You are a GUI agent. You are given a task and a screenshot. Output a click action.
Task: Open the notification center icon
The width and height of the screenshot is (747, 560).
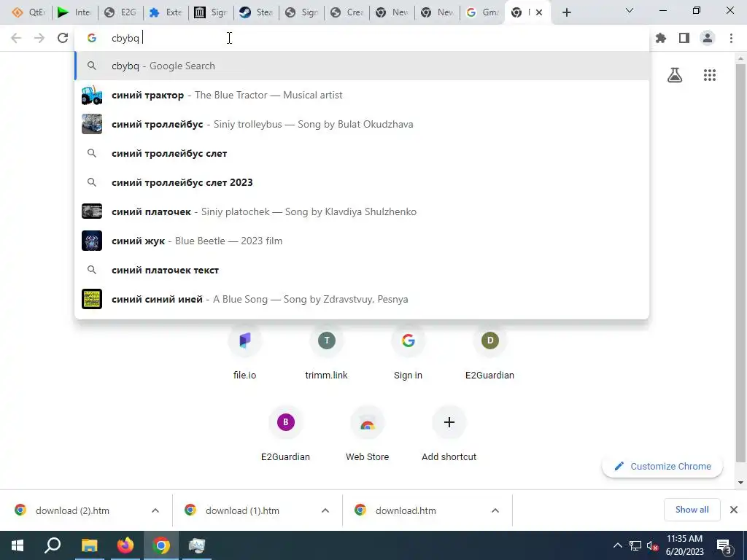point(724,545)
